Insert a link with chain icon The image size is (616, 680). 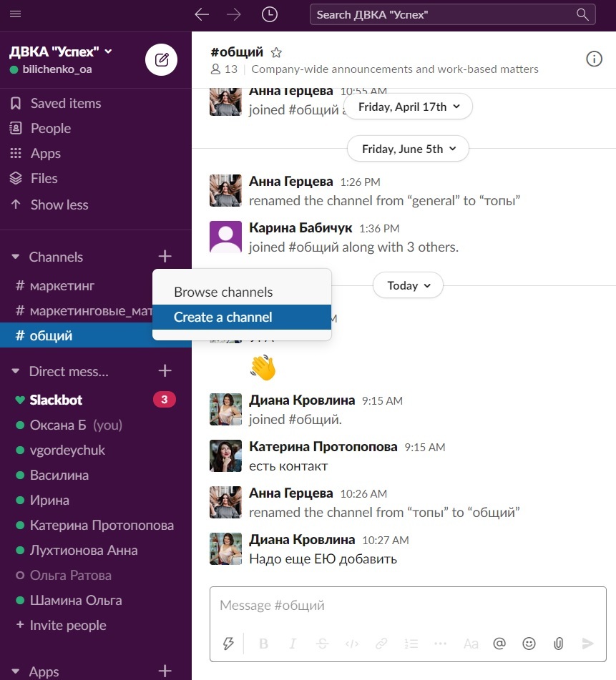pyautogui.click(x=381, y=644)
